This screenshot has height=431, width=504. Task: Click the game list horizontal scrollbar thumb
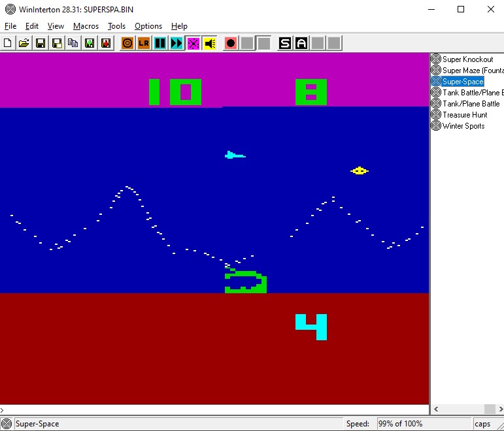tap(490, 409)
